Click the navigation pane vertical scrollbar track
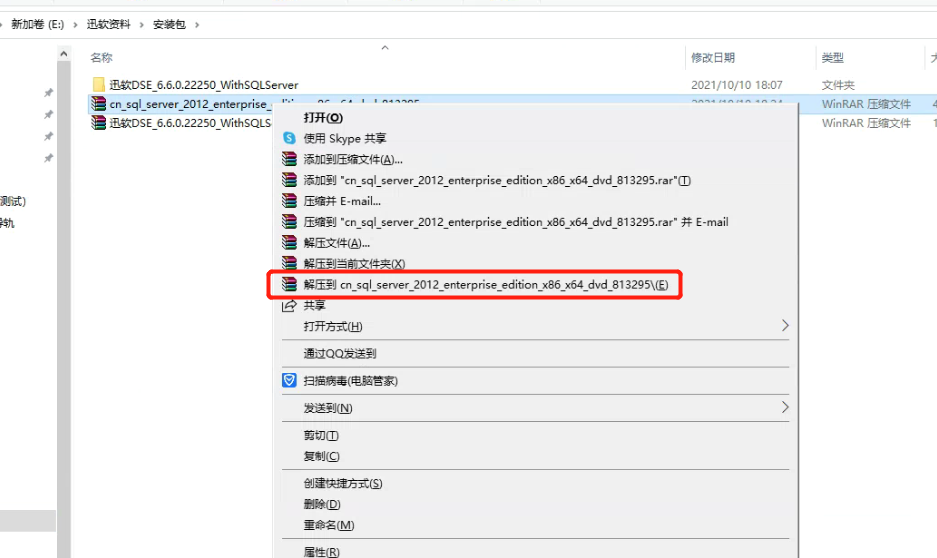This screenshot has width=937, height=558. pos(64,311)
